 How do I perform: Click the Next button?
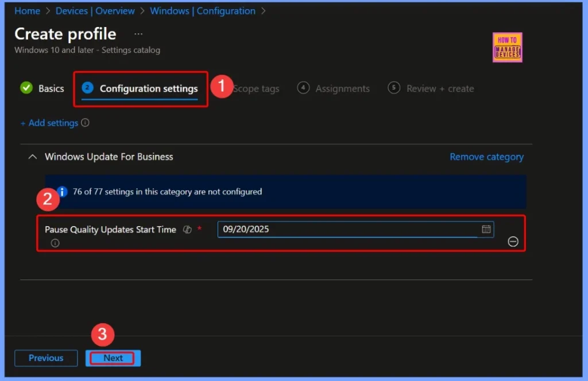click(113, 358)
